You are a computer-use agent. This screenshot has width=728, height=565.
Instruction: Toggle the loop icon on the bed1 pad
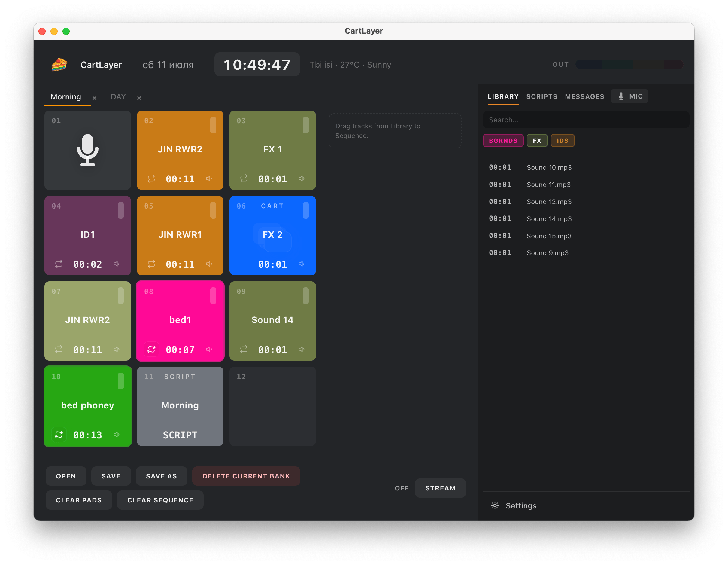[x=151, y=349]
